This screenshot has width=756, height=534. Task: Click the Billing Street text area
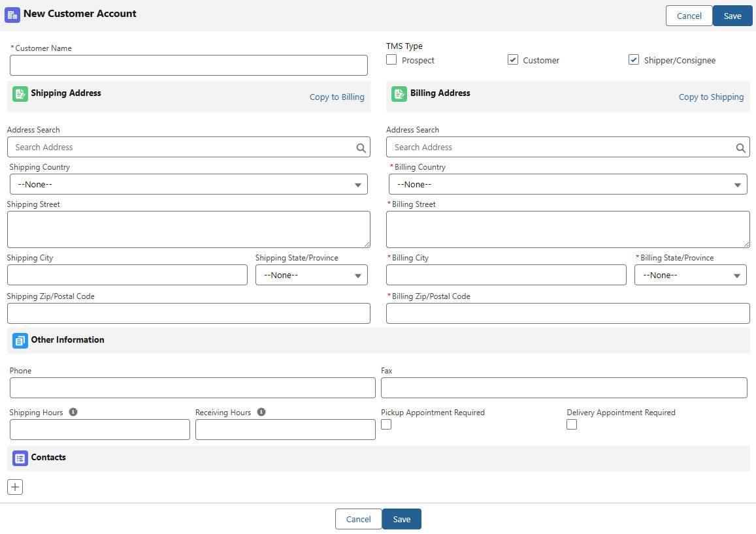click(568, 229)
